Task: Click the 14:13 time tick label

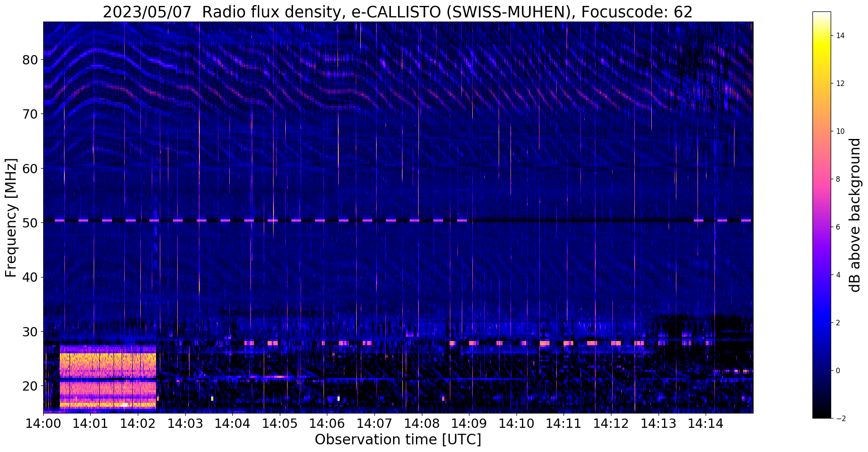Action: (x=659, y=423)
